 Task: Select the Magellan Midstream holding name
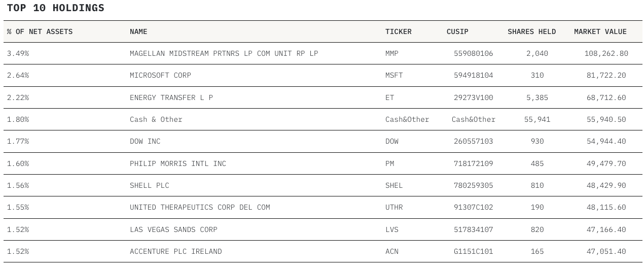point(224,53)
